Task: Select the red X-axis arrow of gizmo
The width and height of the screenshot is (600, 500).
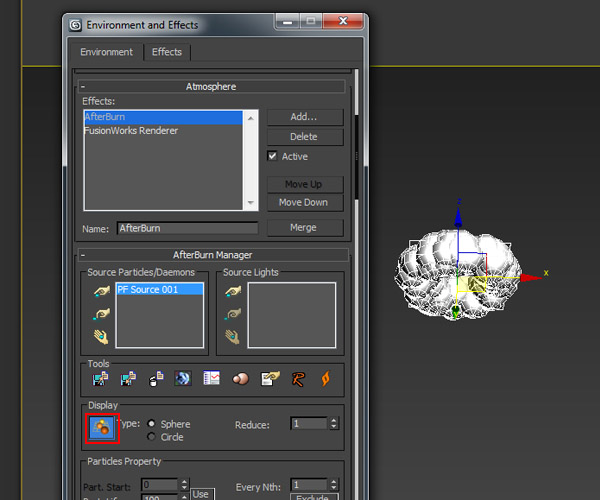Action: click(531, 278)
